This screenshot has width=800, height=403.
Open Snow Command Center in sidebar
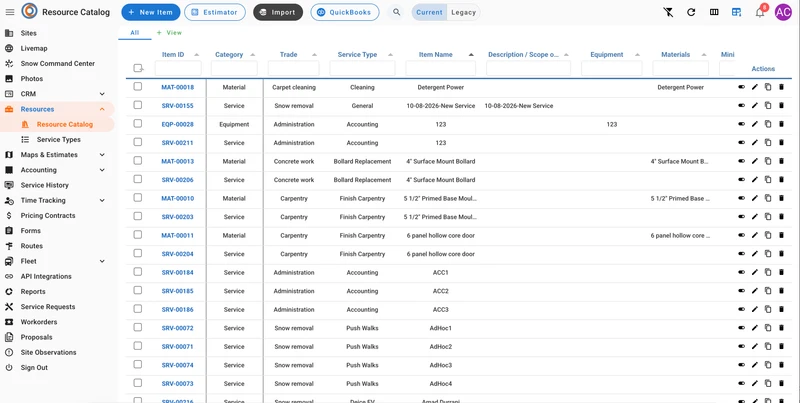57,64
